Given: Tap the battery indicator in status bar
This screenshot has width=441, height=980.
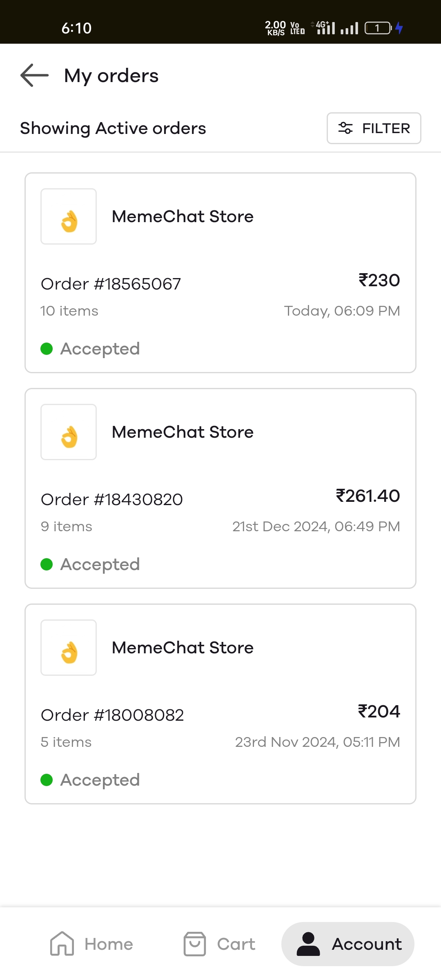Looking at the screenshot, I should point(378,28).
